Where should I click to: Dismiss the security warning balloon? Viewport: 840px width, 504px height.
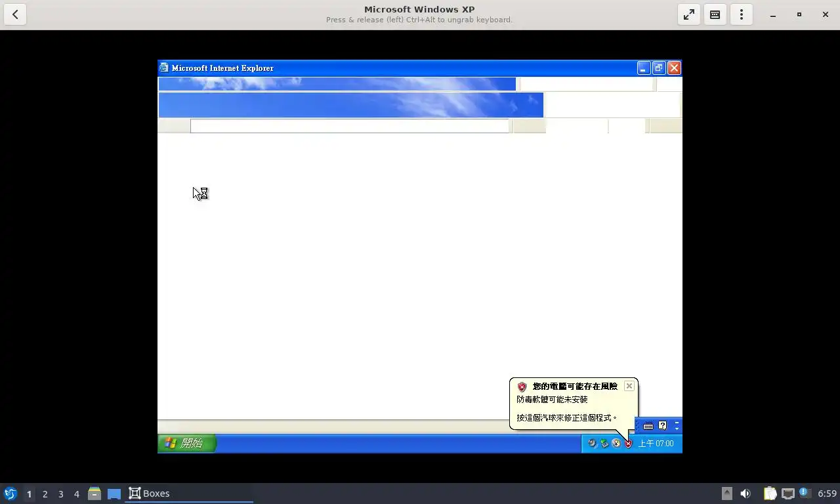[629, 386]
